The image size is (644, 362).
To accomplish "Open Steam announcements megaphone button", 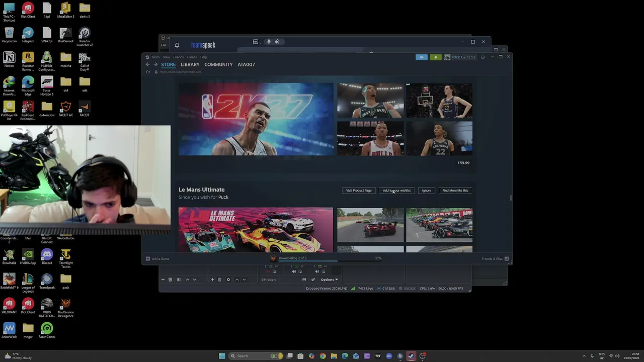I will [x=422, y=57].
